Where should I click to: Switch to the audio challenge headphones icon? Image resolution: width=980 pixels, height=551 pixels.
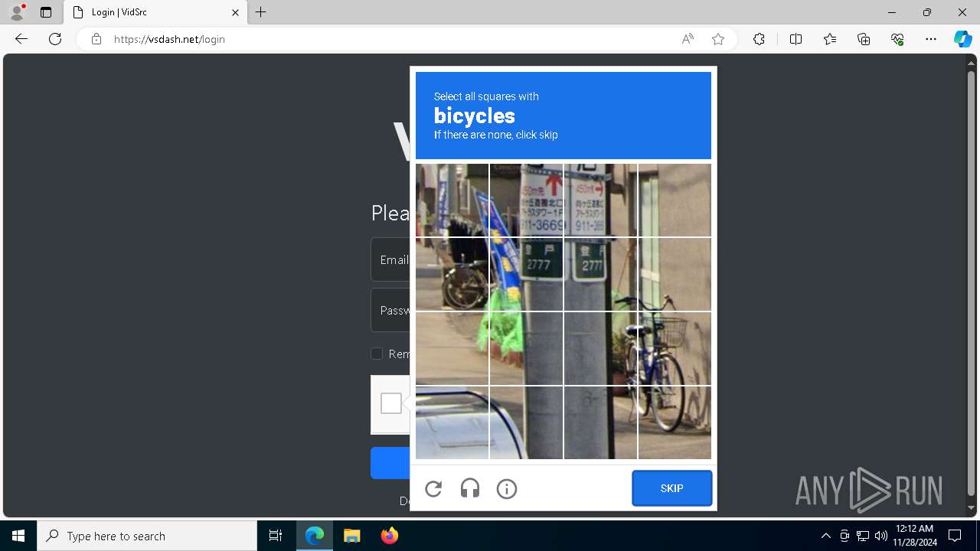point(470,488)
